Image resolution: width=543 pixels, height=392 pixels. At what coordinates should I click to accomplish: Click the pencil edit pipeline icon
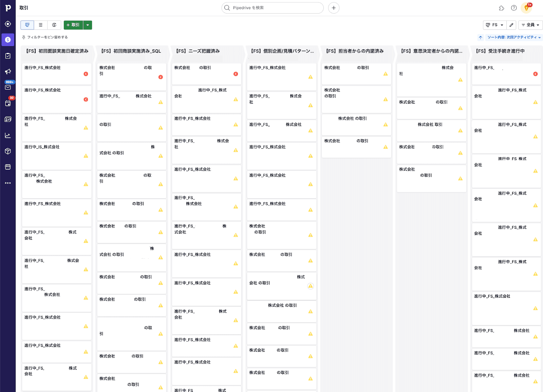(x=511, y=25)
